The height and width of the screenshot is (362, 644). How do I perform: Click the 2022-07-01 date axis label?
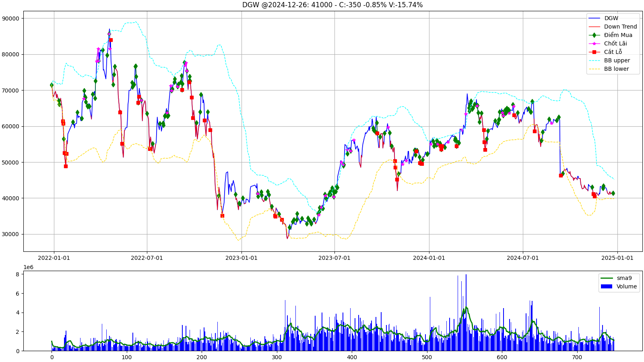147,258
